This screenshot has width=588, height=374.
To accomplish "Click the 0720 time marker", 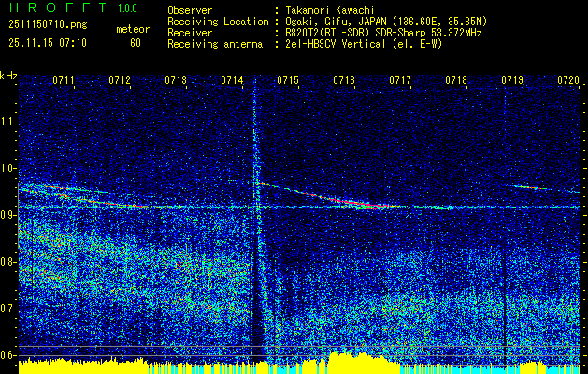I will tap(568, 80).
